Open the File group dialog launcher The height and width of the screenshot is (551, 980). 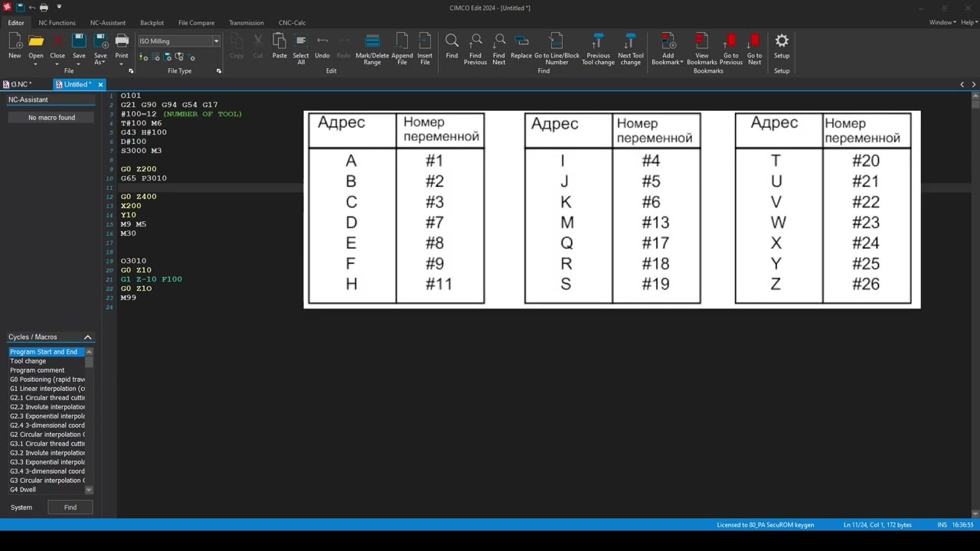(x=131, y=71)
